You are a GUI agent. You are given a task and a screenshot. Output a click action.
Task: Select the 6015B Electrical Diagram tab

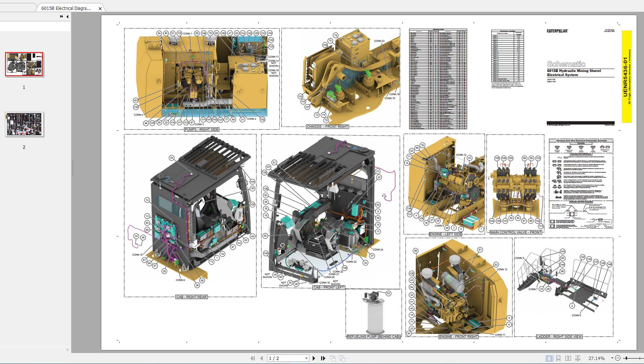(x=66, y=8)
